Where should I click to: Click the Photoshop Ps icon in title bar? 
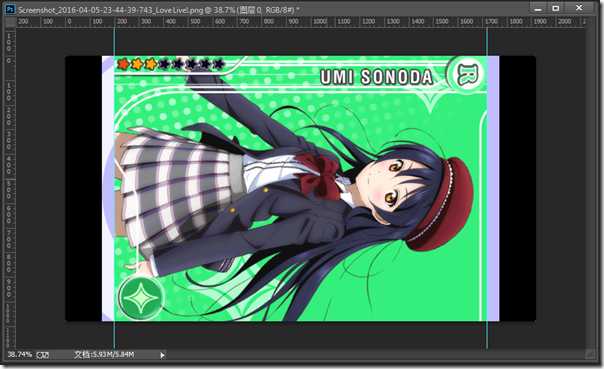pyautogui.click(x=10, y=9)
